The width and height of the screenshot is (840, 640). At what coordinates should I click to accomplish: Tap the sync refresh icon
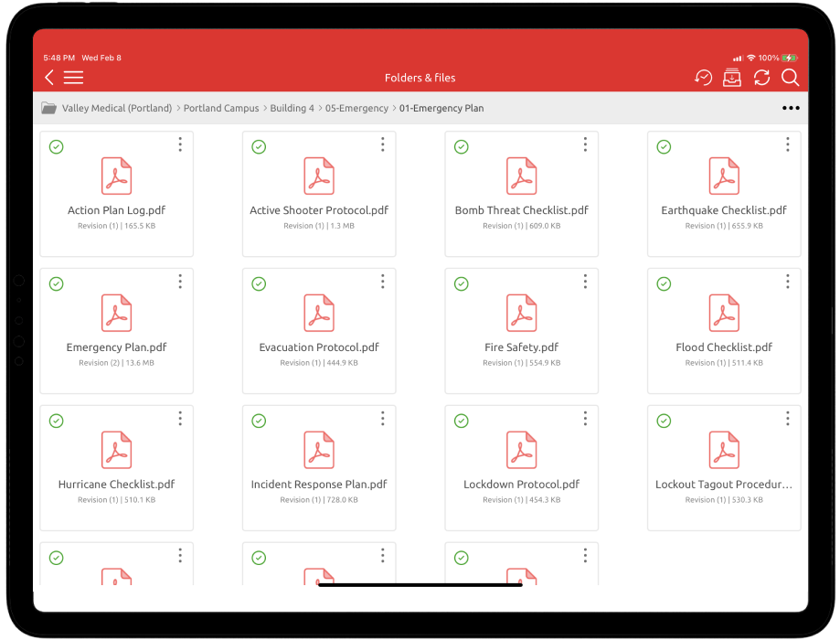tap(761, 78)
